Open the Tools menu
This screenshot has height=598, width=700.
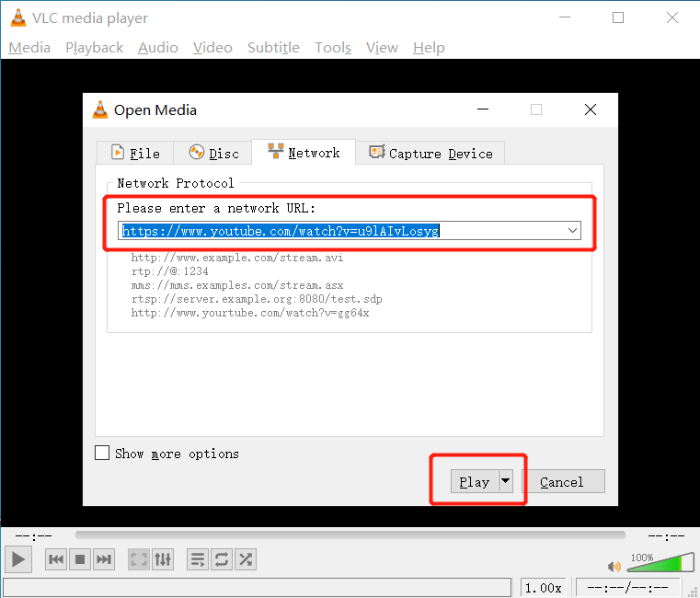[333, 47]
